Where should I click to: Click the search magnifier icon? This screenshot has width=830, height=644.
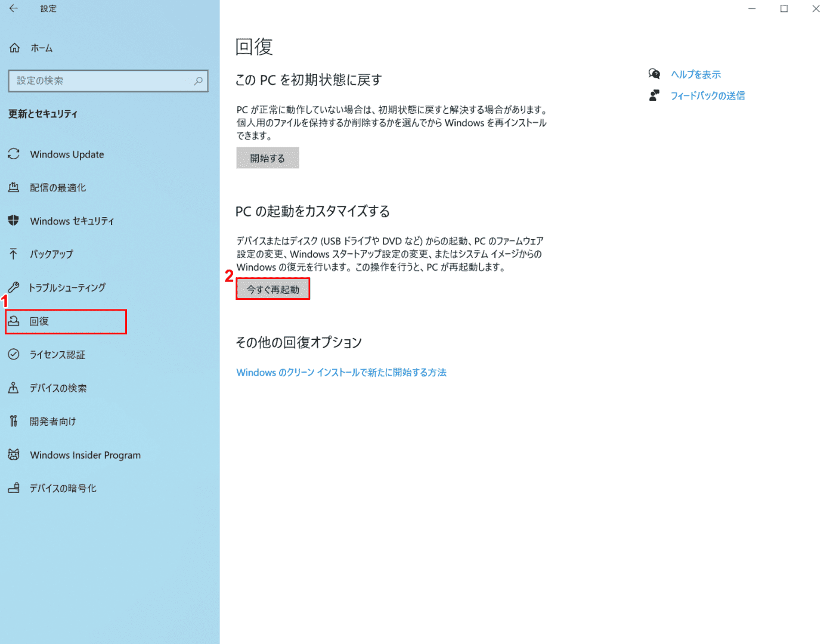click(x=198, y=80)
